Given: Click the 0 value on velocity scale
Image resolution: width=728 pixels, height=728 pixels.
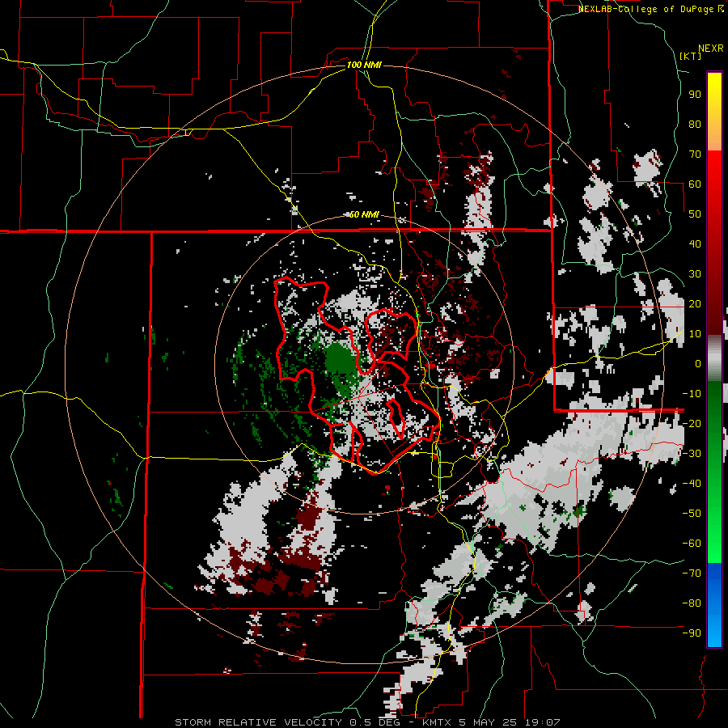Looking at the screenshot, I should 698,363.
